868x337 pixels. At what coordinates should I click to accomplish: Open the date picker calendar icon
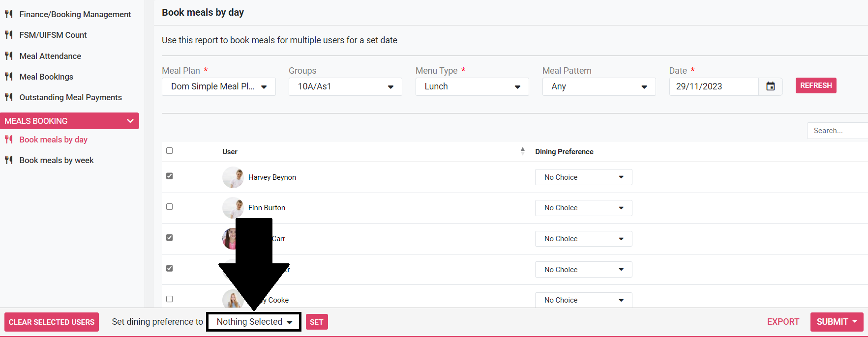coord(770,86)
